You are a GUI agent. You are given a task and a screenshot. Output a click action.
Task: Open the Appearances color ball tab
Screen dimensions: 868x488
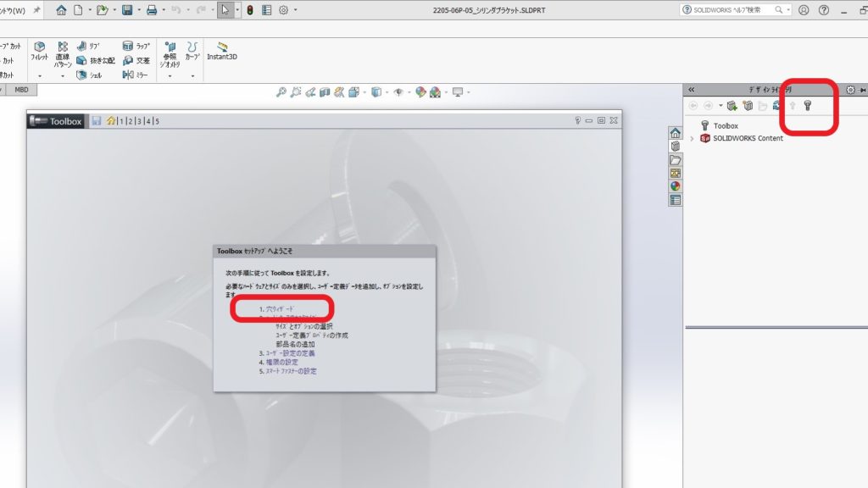[676, 186]
